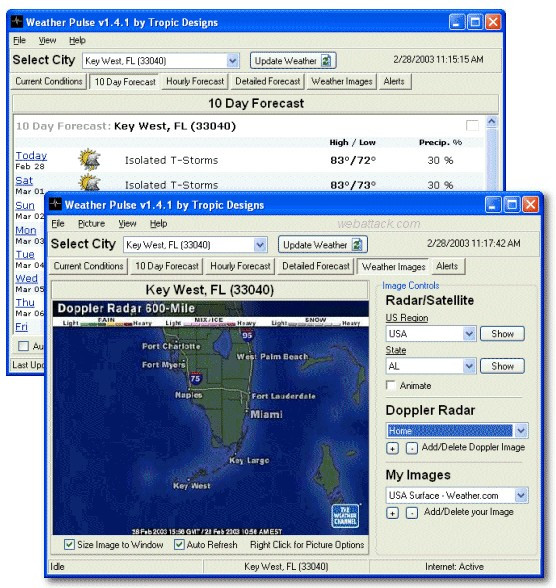Click the Internet: Active status bar entry

pos(454,567)
